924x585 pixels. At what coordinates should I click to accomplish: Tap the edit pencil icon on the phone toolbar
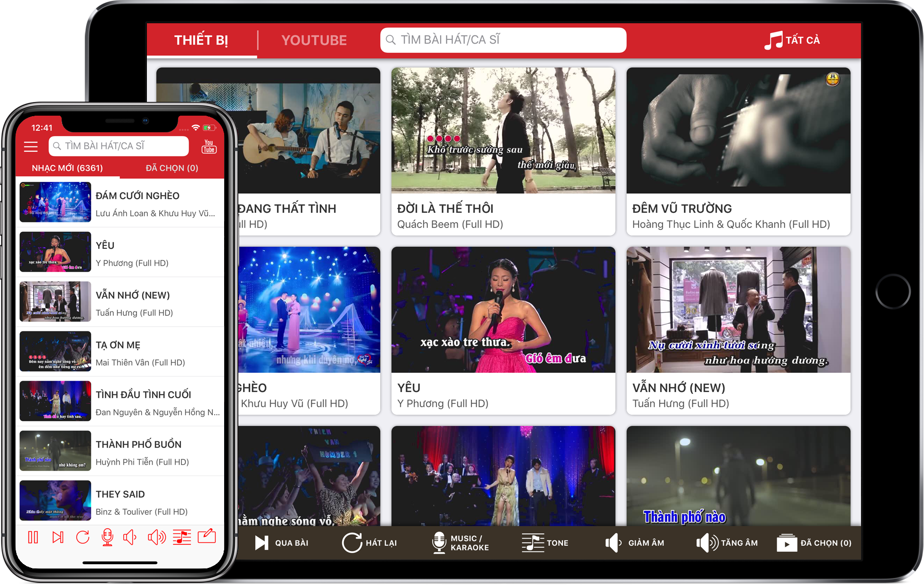[x=207, y=536]
